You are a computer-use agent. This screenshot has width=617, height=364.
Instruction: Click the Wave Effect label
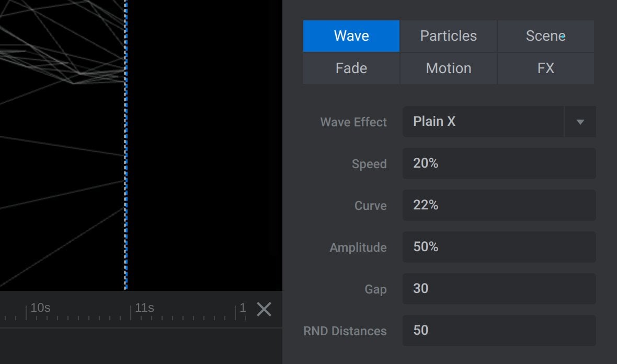[353, 122]
